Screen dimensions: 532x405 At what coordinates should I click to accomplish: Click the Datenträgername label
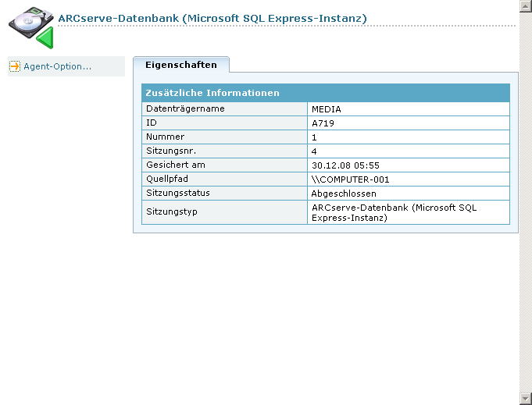185,108
